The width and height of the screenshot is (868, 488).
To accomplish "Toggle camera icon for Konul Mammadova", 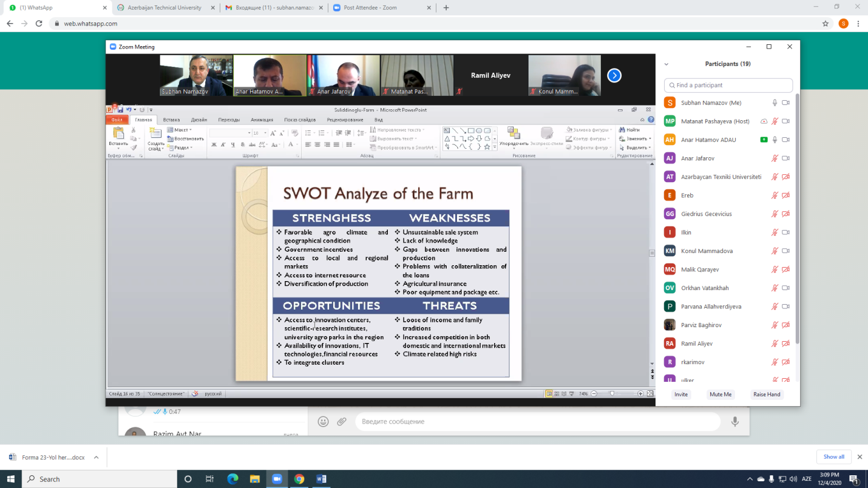I will pos(785,251).
